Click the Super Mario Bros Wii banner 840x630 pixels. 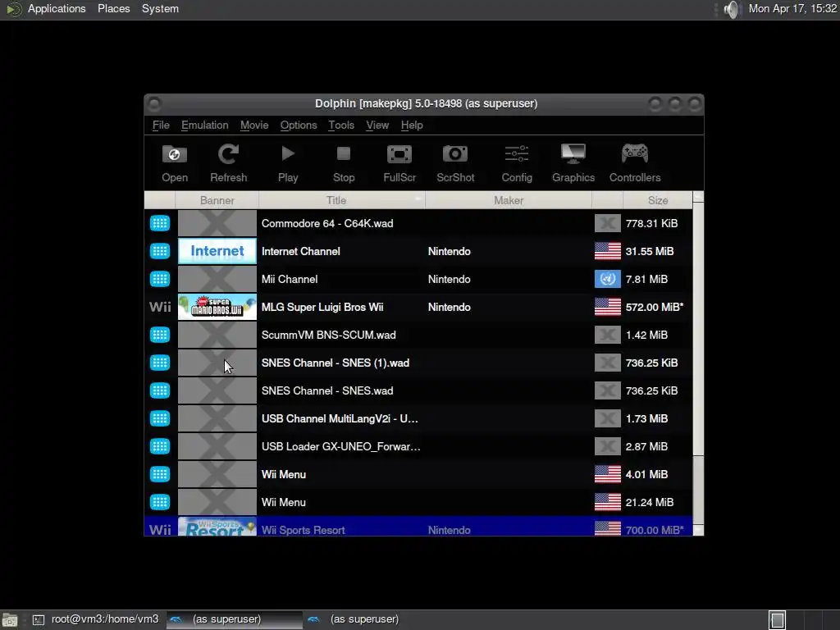(x=217, y=307)
